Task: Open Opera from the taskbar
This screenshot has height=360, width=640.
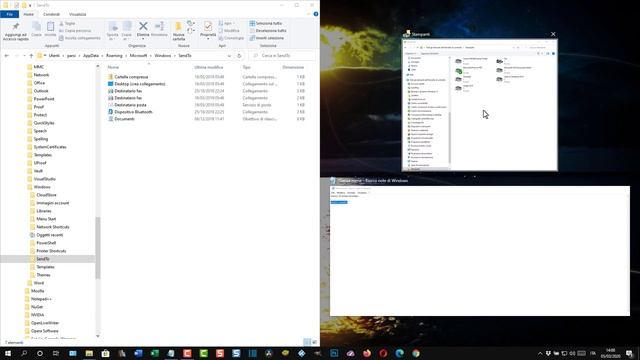Action: tap(383, 353)
